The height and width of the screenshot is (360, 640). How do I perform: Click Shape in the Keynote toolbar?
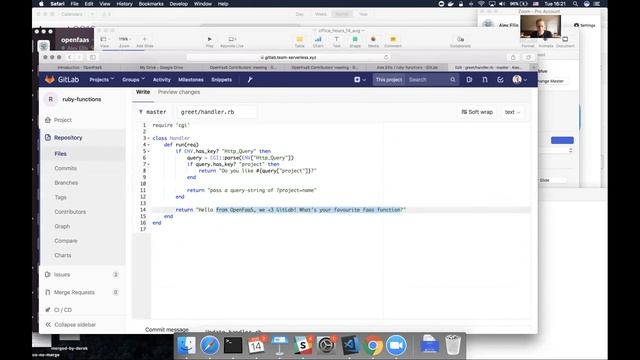[x=355, y=42]
